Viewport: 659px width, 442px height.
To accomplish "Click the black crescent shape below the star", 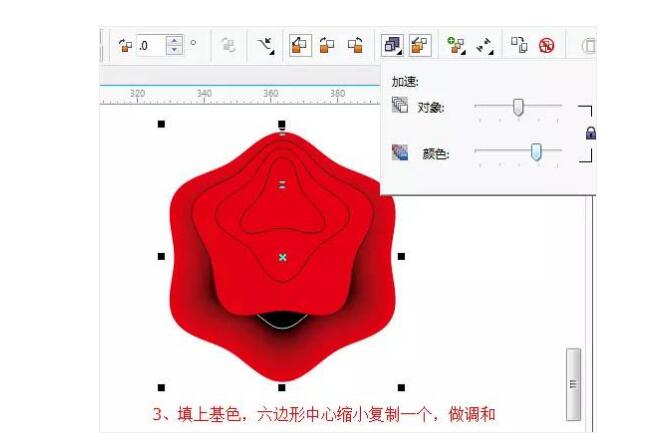I will [x=282, y=320].
